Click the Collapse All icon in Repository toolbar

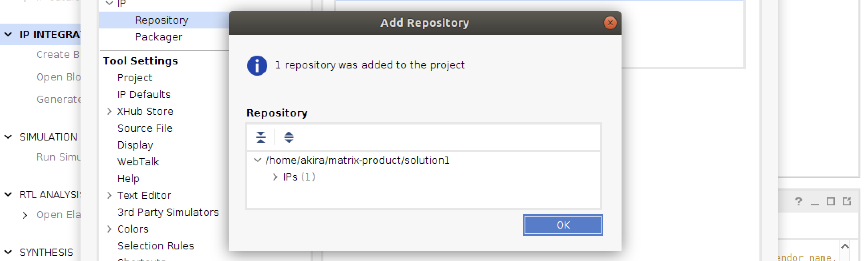(x=261, y=137)
